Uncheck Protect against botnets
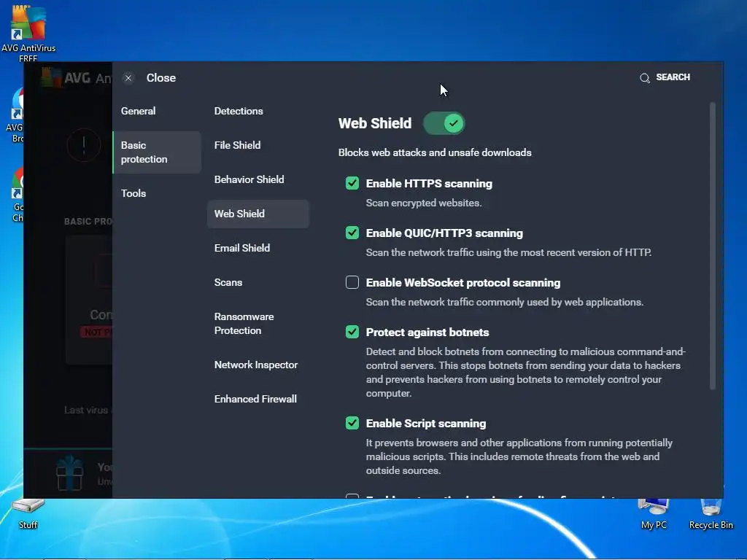 [352, 332]
